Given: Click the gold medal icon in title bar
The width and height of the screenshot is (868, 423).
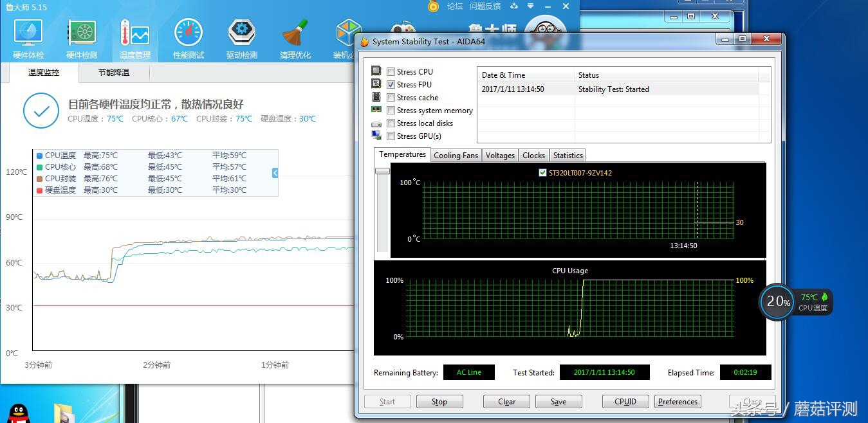Looking at the screenshot, I should pos(434,6).
